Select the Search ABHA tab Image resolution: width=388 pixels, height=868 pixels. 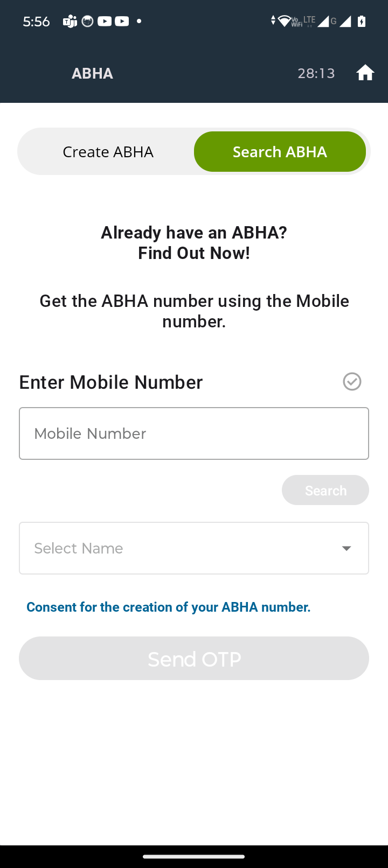pyautogui.click(x=280, y=152)
